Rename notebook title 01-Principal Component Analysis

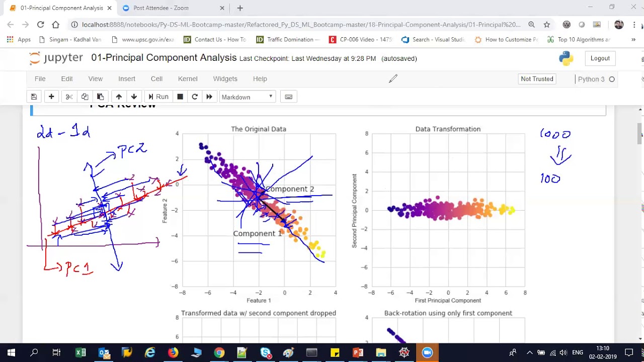coord(164,58)
